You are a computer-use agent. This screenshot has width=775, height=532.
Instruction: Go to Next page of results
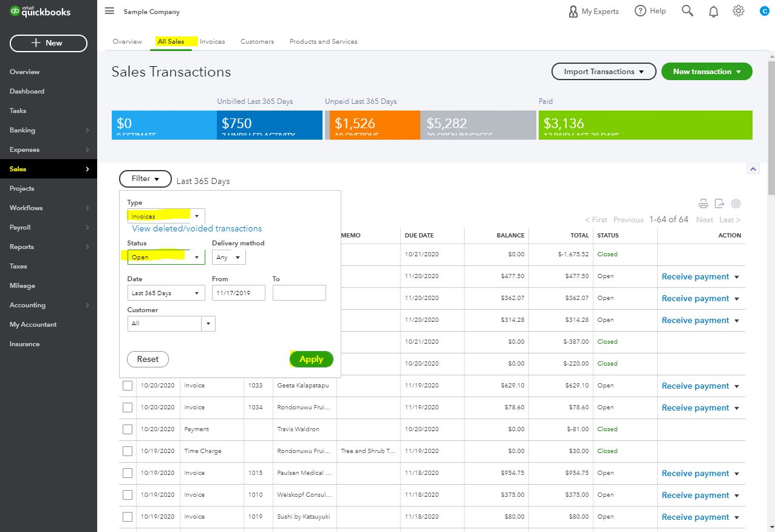[705, 220]
